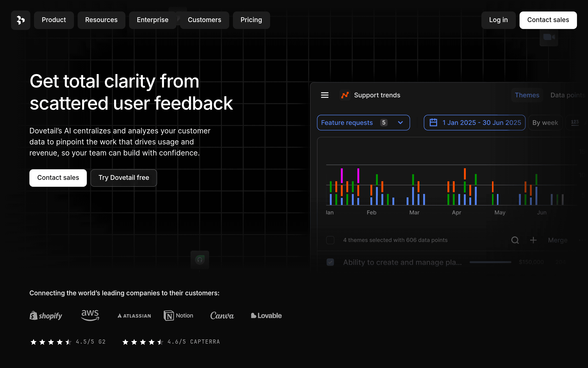588x368 pixels.
Task: Click 'Connecting the world's leading companies' text
Action: pyautogui.click(x=124, y=293)
